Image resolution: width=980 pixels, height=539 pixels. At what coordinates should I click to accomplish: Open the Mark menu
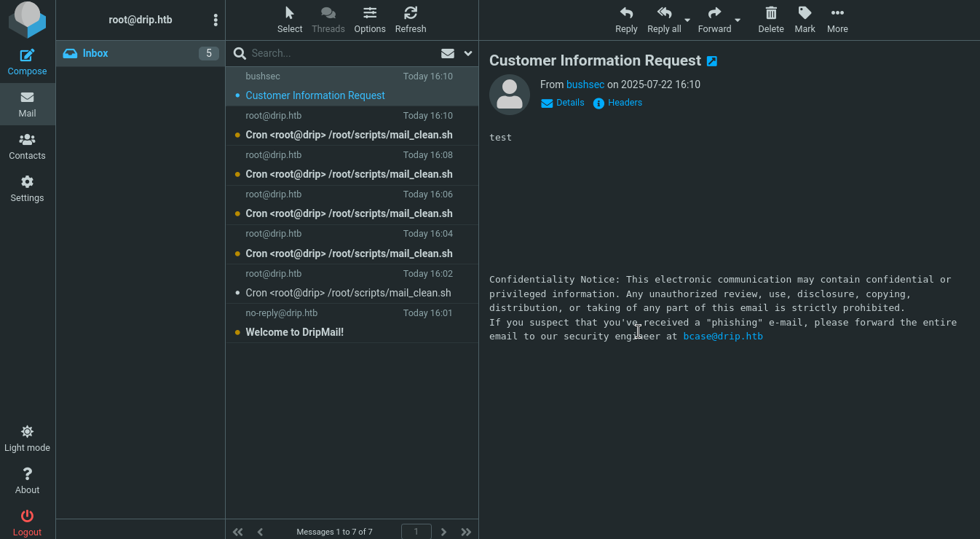[x=805, y=20]
